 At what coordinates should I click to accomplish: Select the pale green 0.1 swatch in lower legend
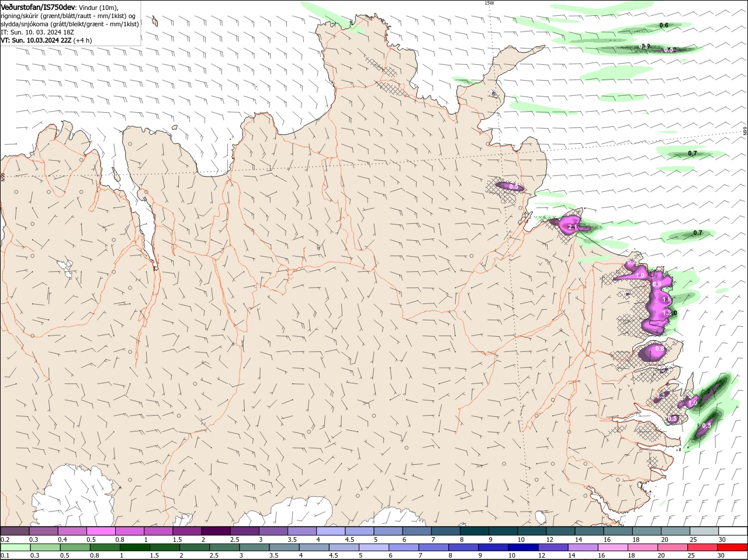(15, 547)
